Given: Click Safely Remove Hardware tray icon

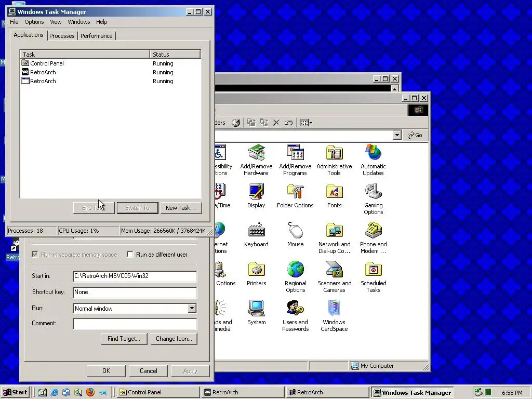Looking at the screenshot, I should 478,393.
